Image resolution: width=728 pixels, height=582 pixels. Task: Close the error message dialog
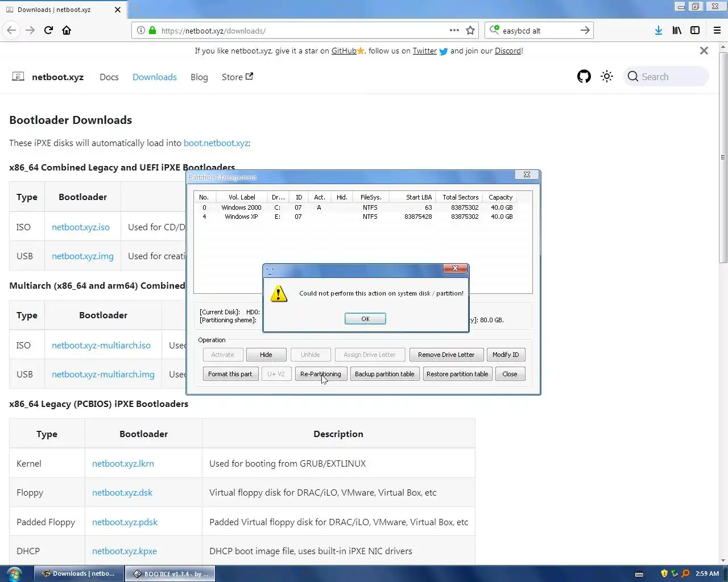455,269
